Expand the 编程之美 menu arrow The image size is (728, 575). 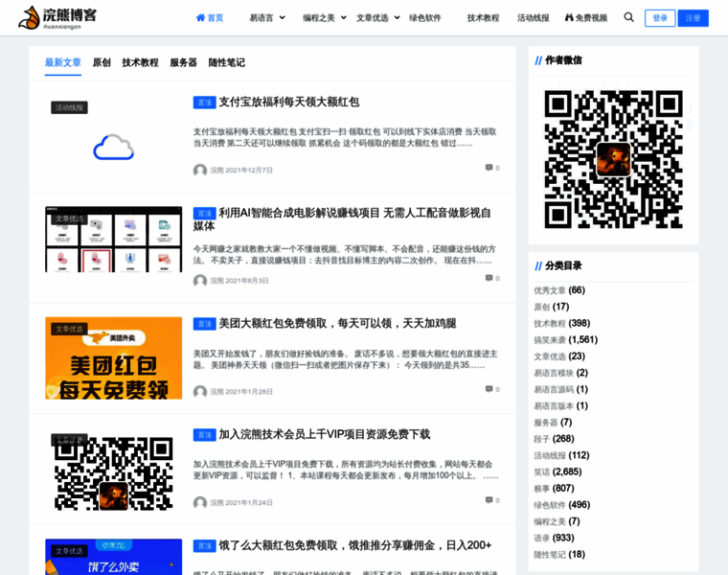[344, 18]
